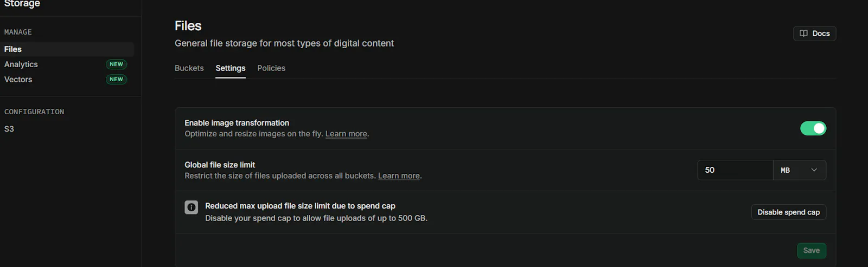Click the book icon in Docs button
The image size is (868, 267).
coord(803,33)
